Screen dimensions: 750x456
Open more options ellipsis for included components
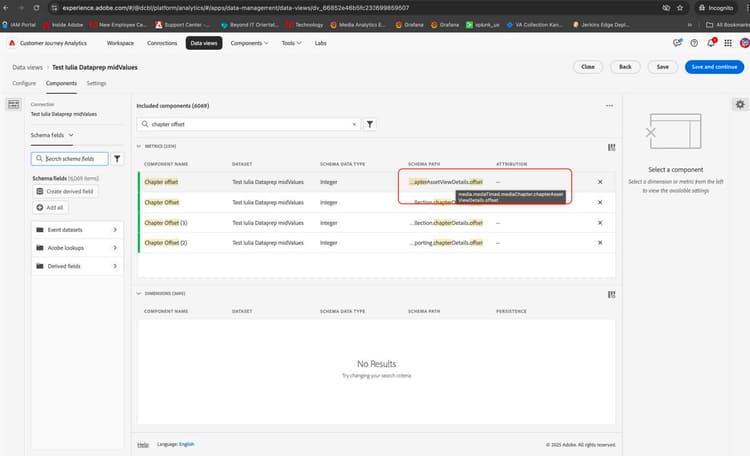click(x=609, y=106)
